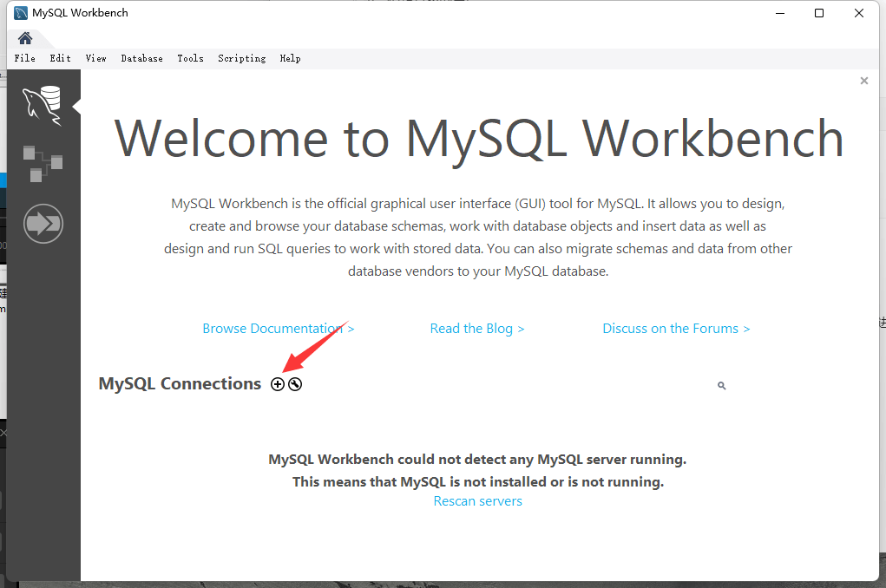The height and width of the screenshot is (588, 886).
Task: Open the Models sidebar icon
Action: [43, 164]
